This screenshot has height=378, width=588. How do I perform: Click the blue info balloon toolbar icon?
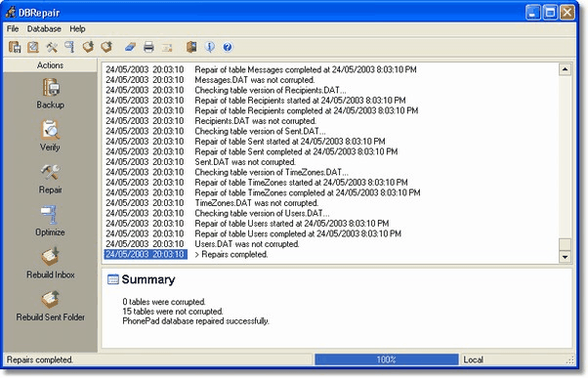[x=210, y=47]
